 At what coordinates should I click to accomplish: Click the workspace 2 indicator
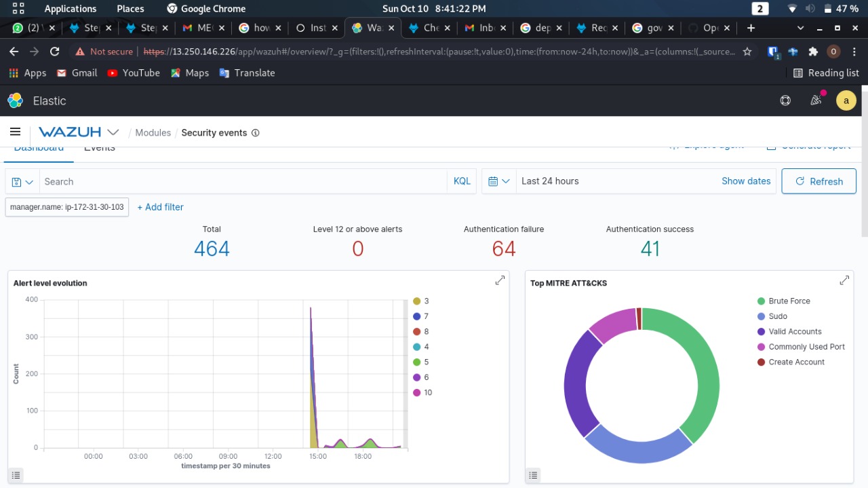760,9
